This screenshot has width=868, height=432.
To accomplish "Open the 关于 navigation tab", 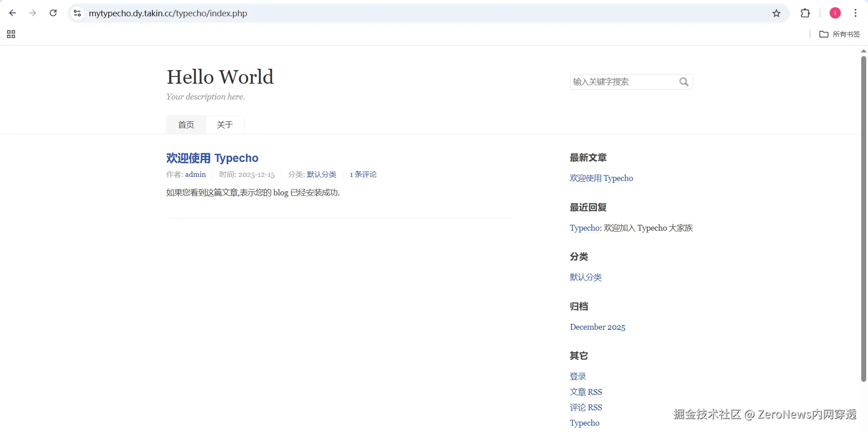I will pos(225,125).
